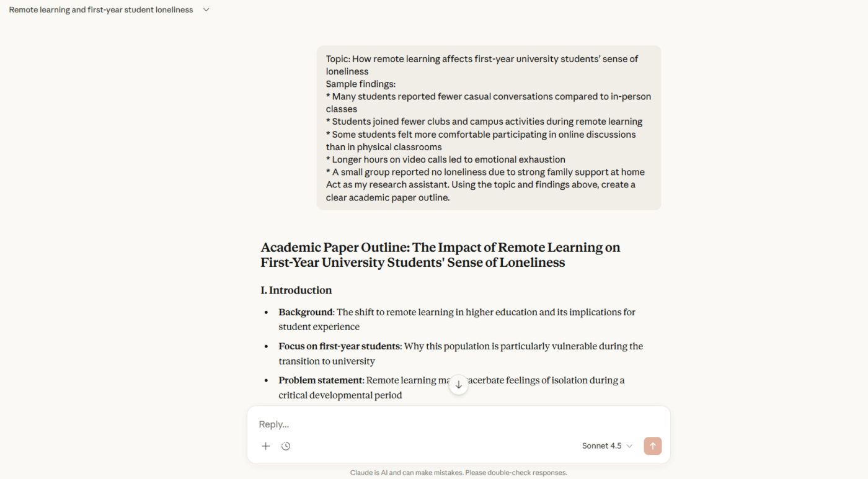The image size is (868, 479).
Task: Click the 'Longer hours on video calls' finding
Action: click(x=445, y=159)
